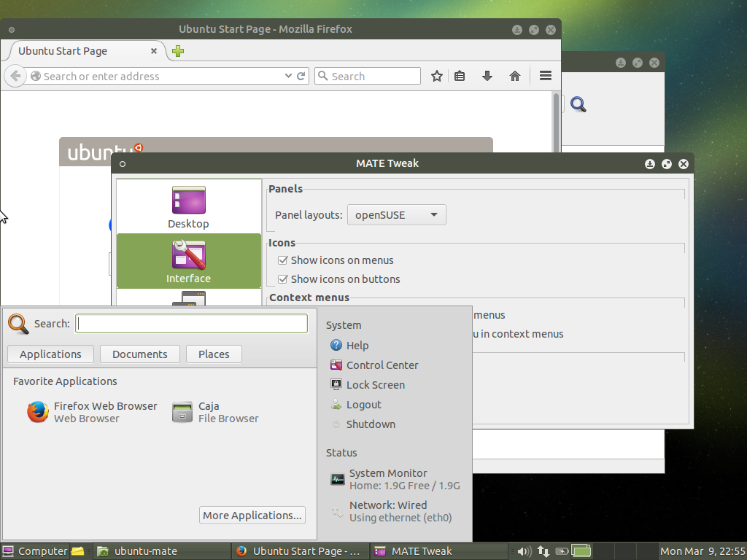
Task: Bookmark this page using the star icon
Action: pos(436,76)
